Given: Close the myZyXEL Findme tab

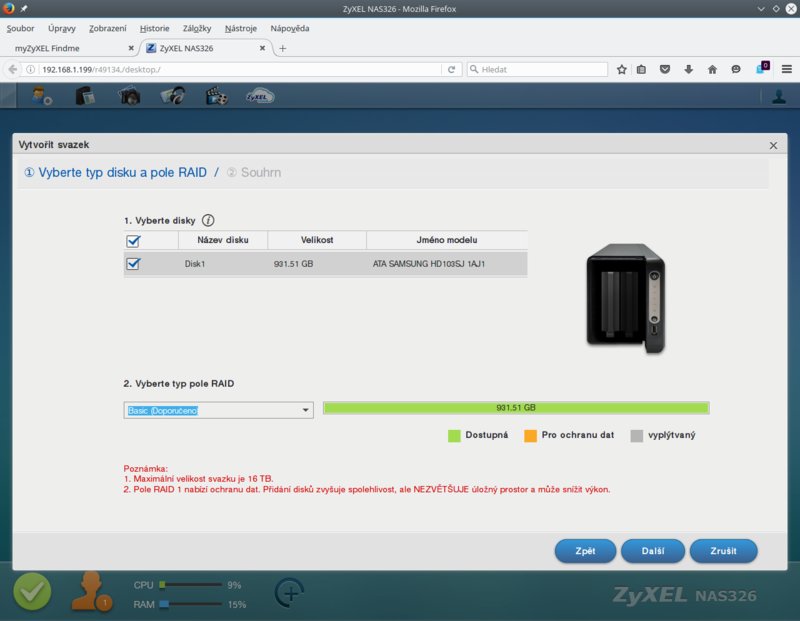Looking at the screenshot, I should click(131, 48).
